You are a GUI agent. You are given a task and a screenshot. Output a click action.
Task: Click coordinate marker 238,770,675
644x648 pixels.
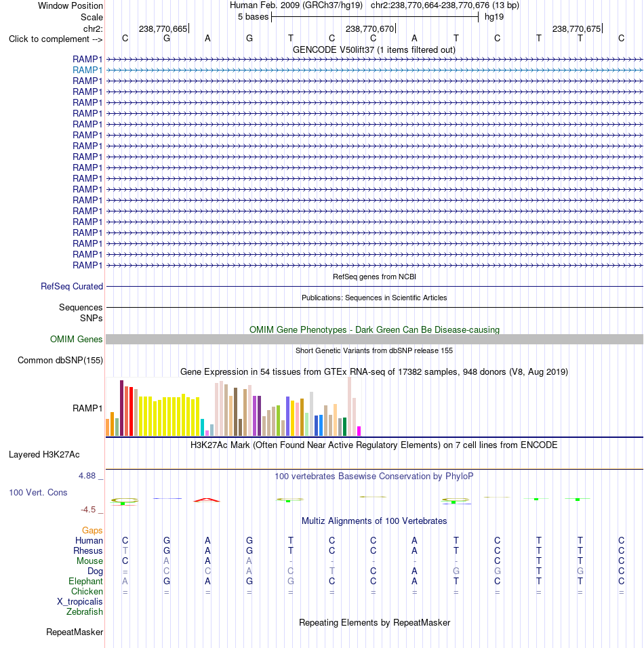577,29
